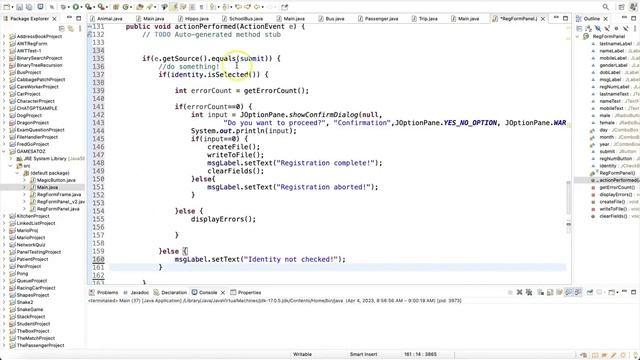Viewport: 640px width, 360px height.
Task: Click Remove Launch X in Console toolbar
Action: point(520,292)
